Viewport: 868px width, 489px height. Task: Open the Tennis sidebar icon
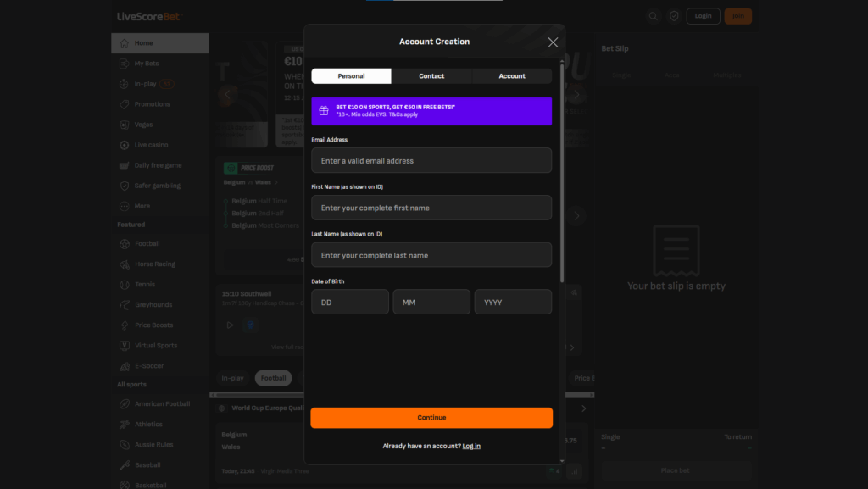125,284
